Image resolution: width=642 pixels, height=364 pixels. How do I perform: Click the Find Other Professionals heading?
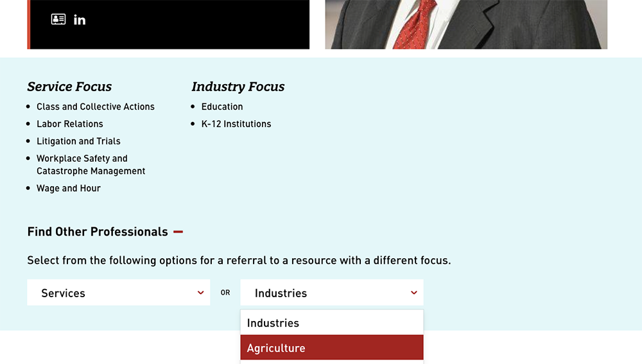tap(98, 232)
